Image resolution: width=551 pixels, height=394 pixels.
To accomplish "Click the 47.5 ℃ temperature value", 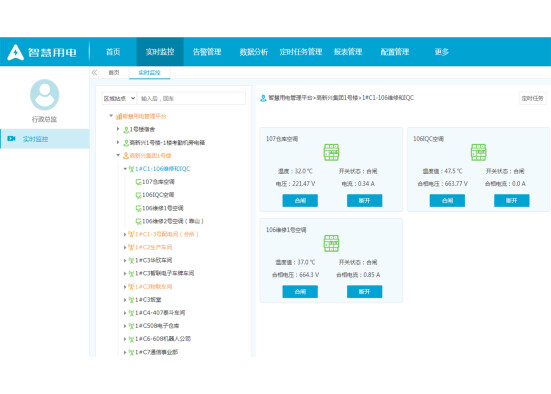I will [453, 171].
